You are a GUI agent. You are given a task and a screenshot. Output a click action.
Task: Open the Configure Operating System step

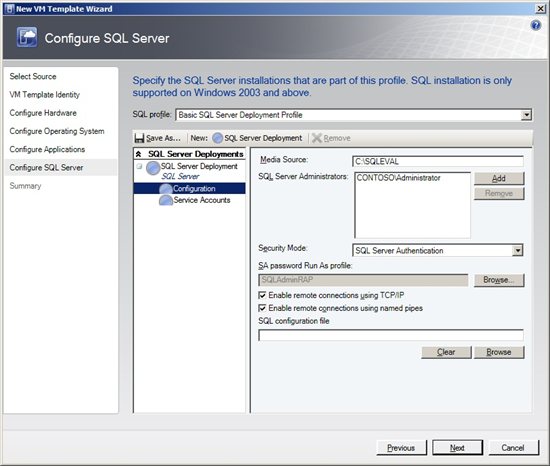57,131
